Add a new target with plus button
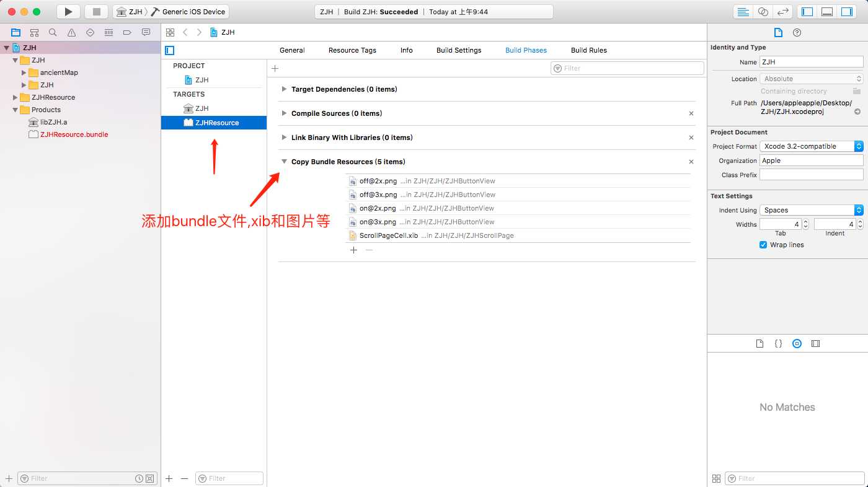This screenshot has height=487, width=868. (x=169, y=478)
